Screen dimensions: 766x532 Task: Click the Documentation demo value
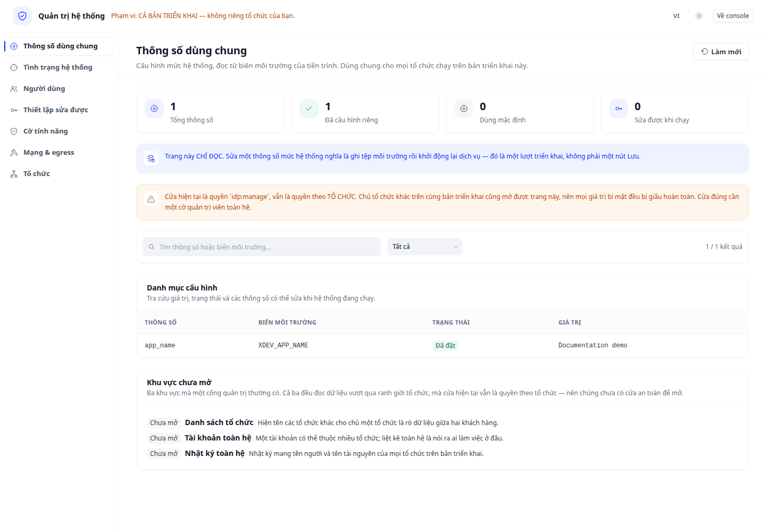pyautogui.click(x=593, y=346)
